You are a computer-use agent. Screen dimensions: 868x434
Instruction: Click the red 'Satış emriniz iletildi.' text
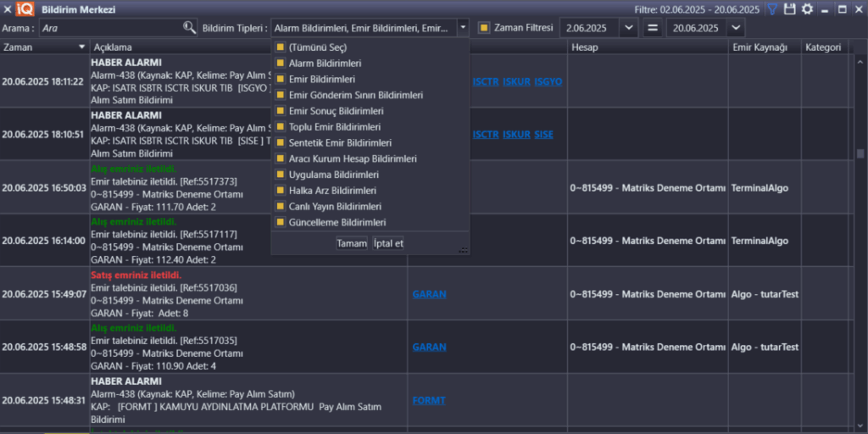coord(136,275)
